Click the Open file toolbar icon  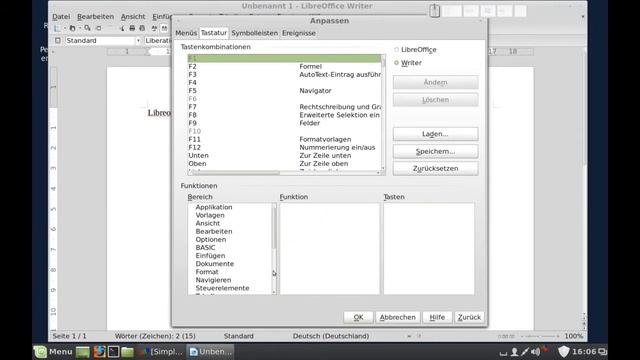point(72,28)
